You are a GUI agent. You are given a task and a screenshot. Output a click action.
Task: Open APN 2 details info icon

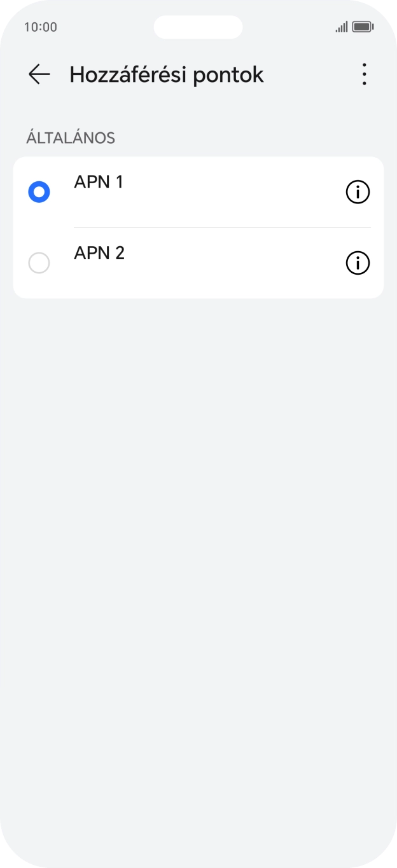358,263
